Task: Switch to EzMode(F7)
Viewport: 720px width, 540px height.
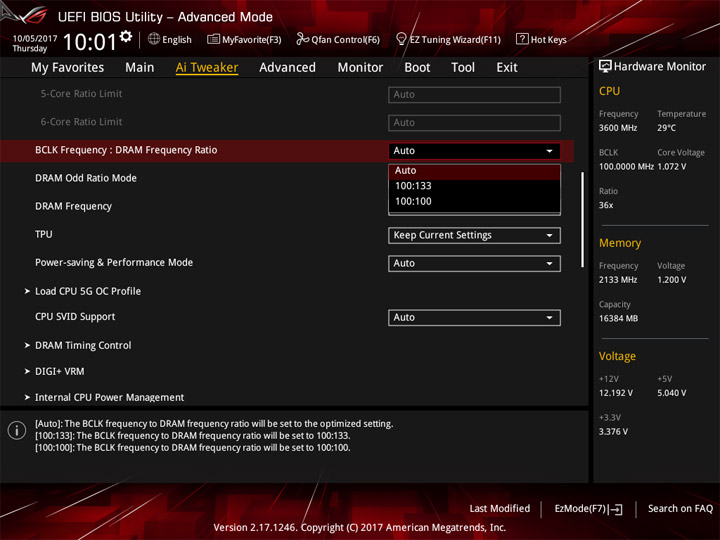Action: (589, 509)
